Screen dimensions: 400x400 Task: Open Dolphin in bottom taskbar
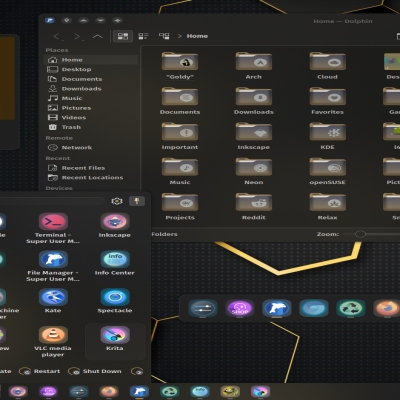point(139,391)
